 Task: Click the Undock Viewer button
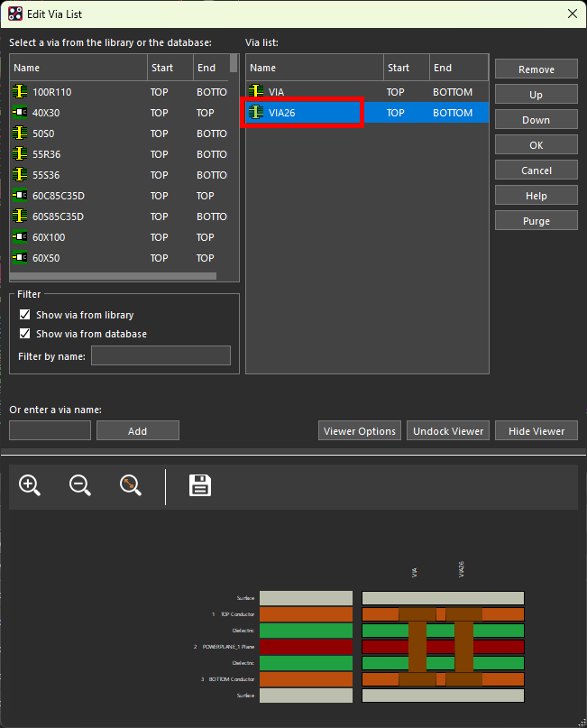(448, 431)
